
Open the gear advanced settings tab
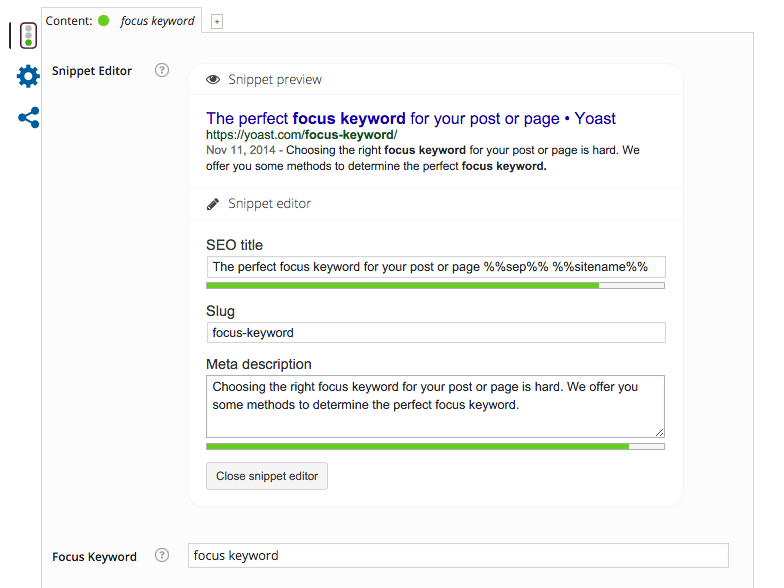click(28, 76)
